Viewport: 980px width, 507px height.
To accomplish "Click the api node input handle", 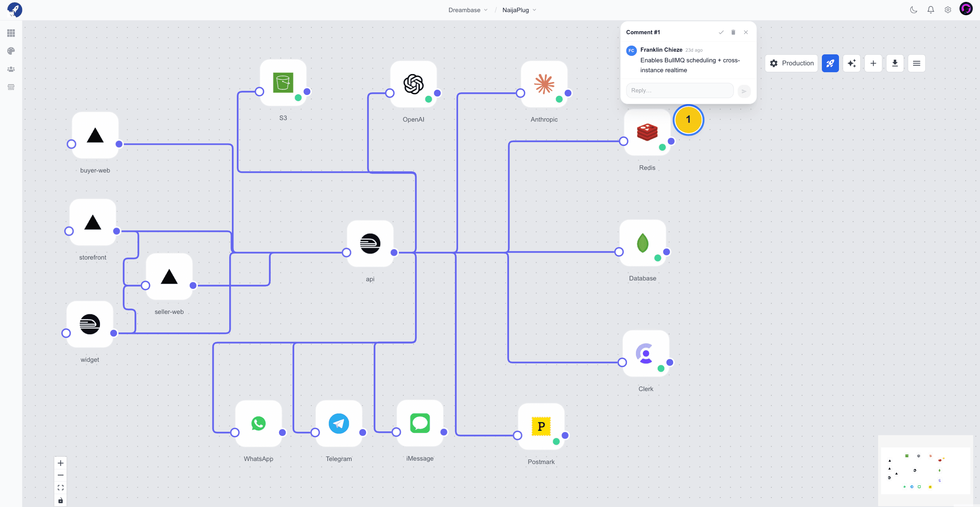I will click(x=346, y=252).
